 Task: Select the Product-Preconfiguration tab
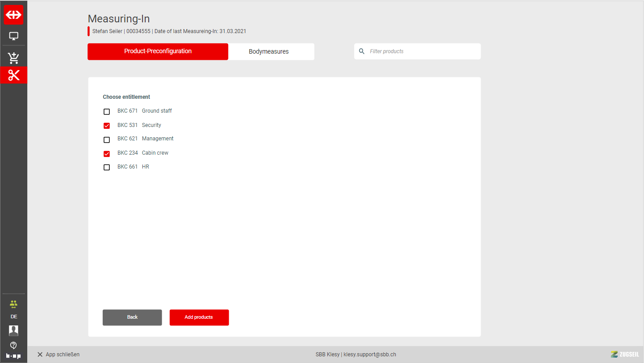[x=158, y=51]
